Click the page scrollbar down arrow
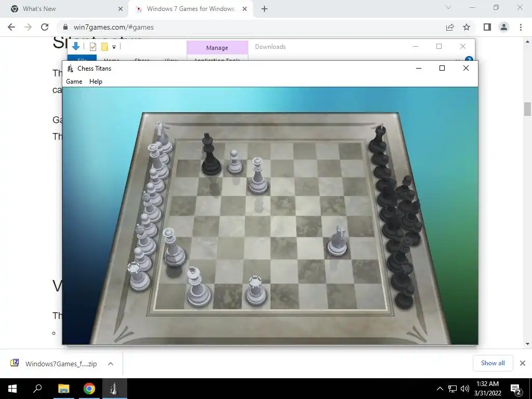532x399 pixels. 527,344
